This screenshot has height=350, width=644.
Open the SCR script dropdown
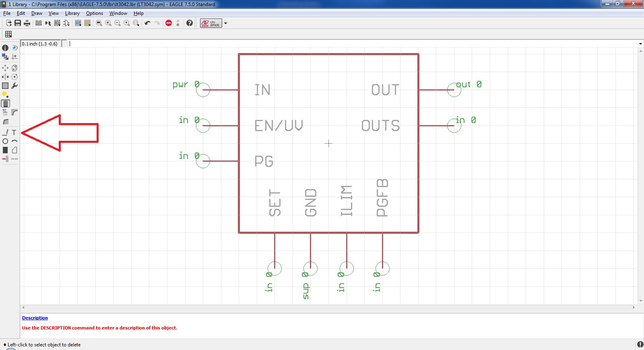(78, 23)
